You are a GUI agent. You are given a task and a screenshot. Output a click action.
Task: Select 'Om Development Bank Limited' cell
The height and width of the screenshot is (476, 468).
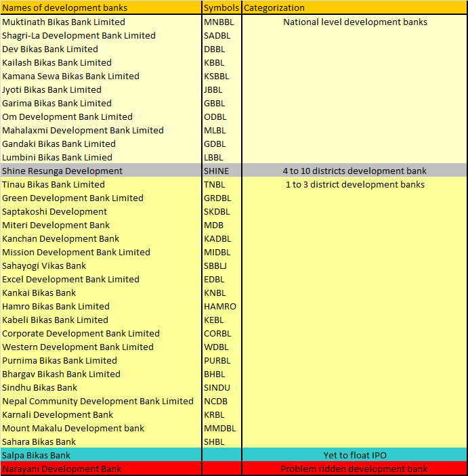coord(101,117)
